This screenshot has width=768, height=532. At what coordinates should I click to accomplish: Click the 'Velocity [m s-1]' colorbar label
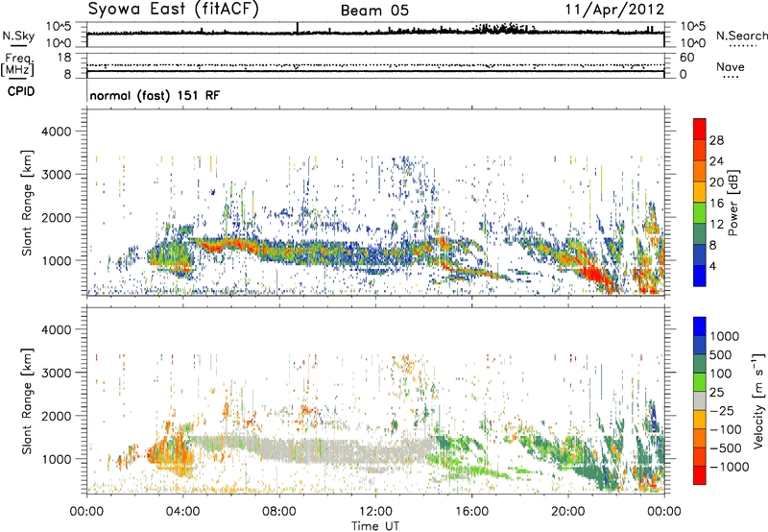(757, 400)
